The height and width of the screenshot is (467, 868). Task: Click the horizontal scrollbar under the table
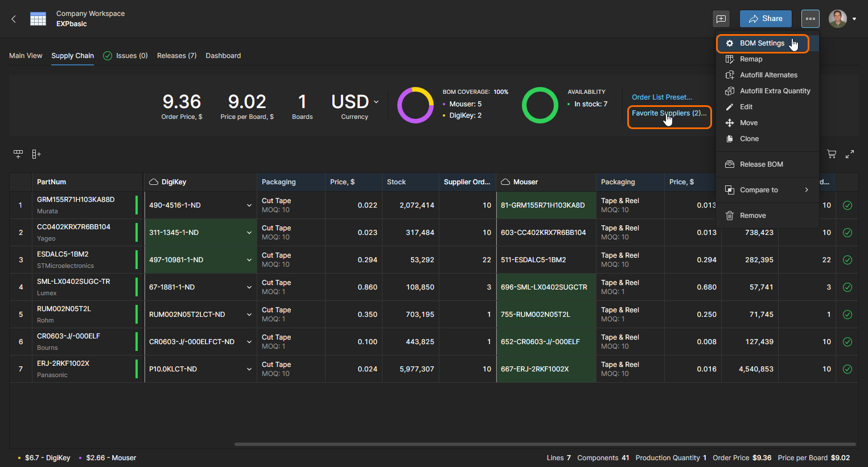(545, 444)
